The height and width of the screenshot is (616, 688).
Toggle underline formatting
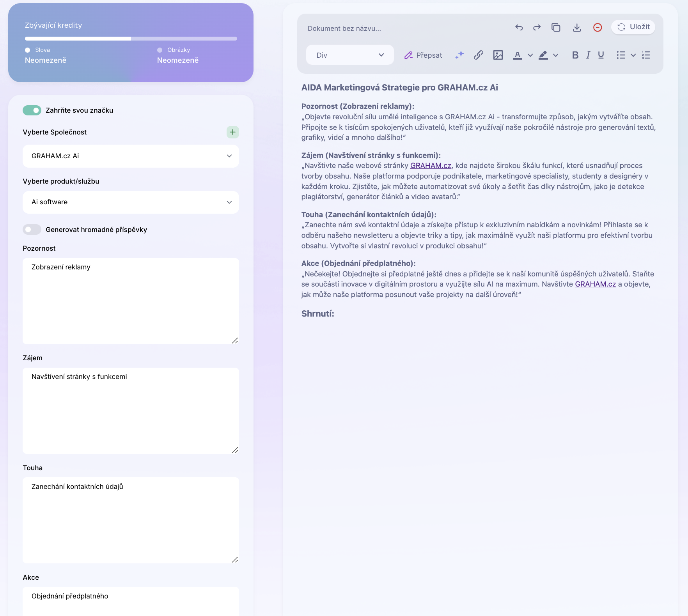click(601, 55)
